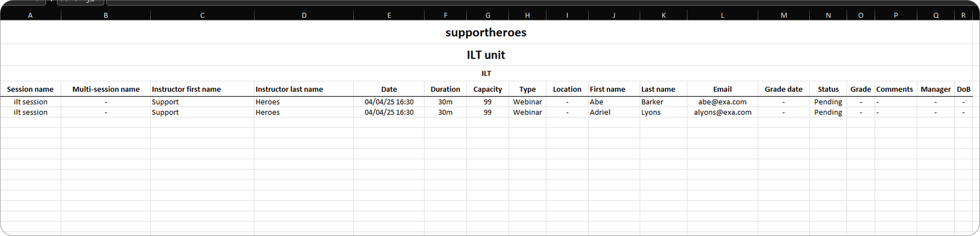Click the small 'ILT' subtitle cell

click(486, 74)
